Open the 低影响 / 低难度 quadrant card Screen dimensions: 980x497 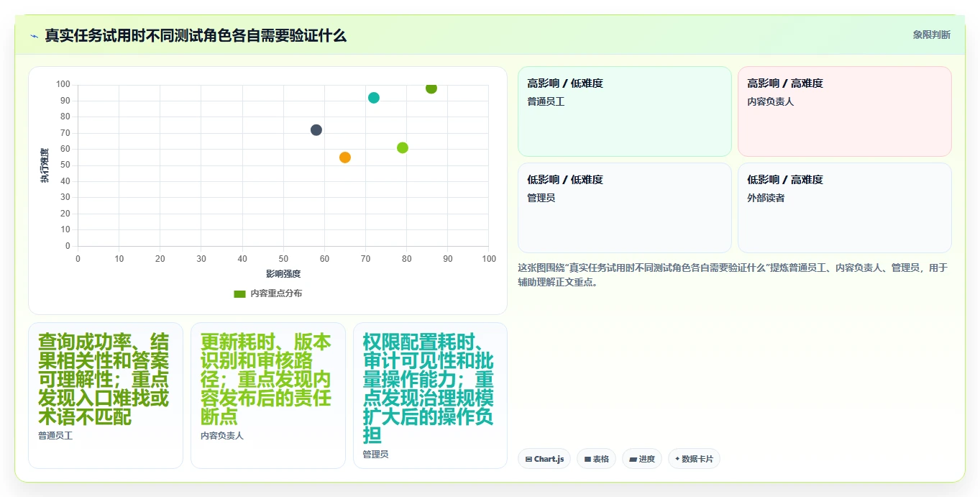coord(625,208)
